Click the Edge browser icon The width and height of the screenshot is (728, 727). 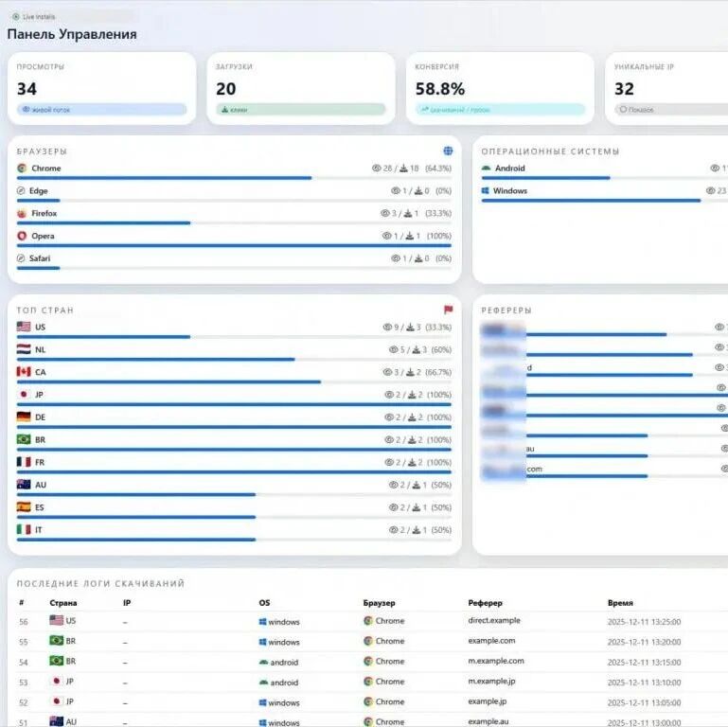tap(21, 191)
